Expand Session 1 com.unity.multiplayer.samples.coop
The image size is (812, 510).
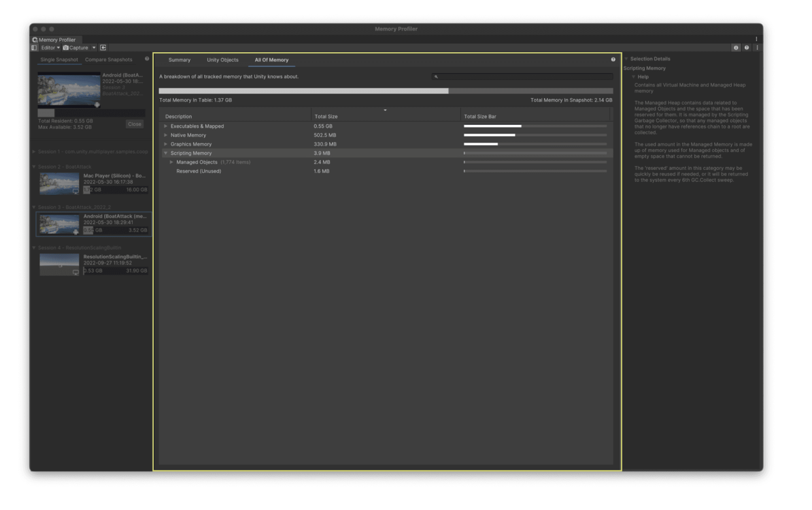point(34,151)
